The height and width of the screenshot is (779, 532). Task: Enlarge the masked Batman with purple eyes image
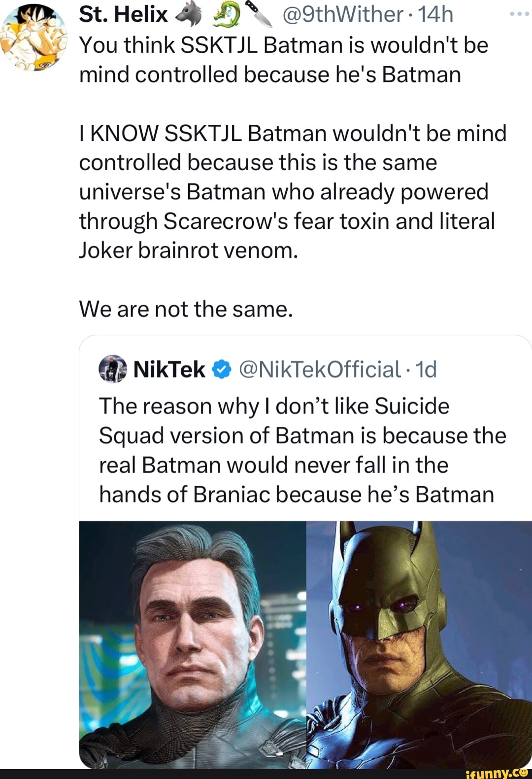[x=419, y=643]
